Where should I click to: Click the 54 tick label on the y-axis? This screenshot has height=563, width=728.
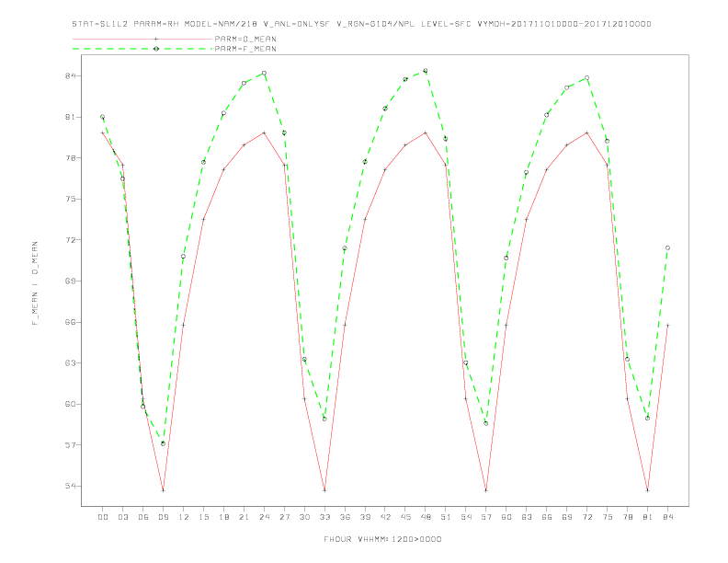(70, 486)
